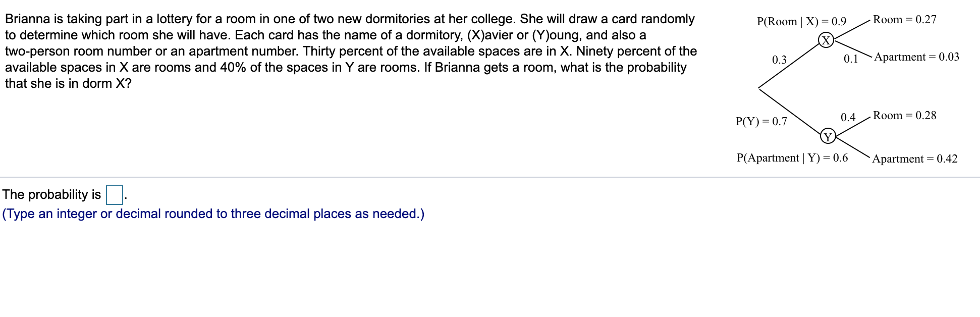Click the 0.3 branch probability label
The height and width of the screenshot is (317, 980).
click(779, 60)
